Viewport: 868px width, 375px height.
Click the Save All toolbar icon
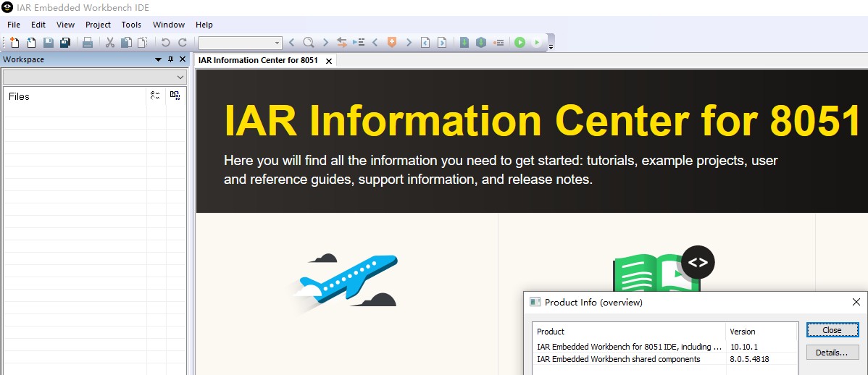pos(65,43)
